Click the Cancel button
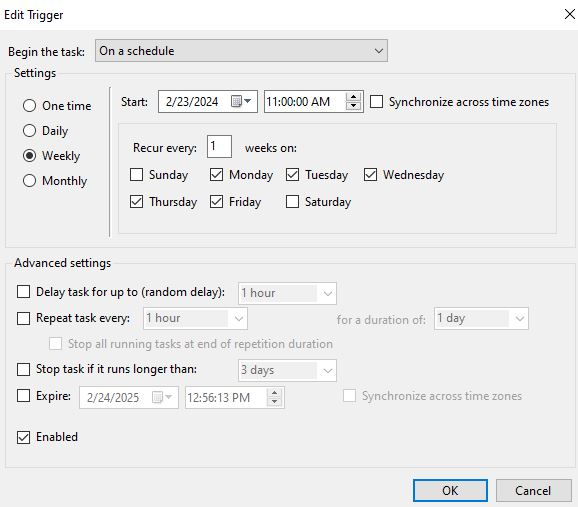 533,490
